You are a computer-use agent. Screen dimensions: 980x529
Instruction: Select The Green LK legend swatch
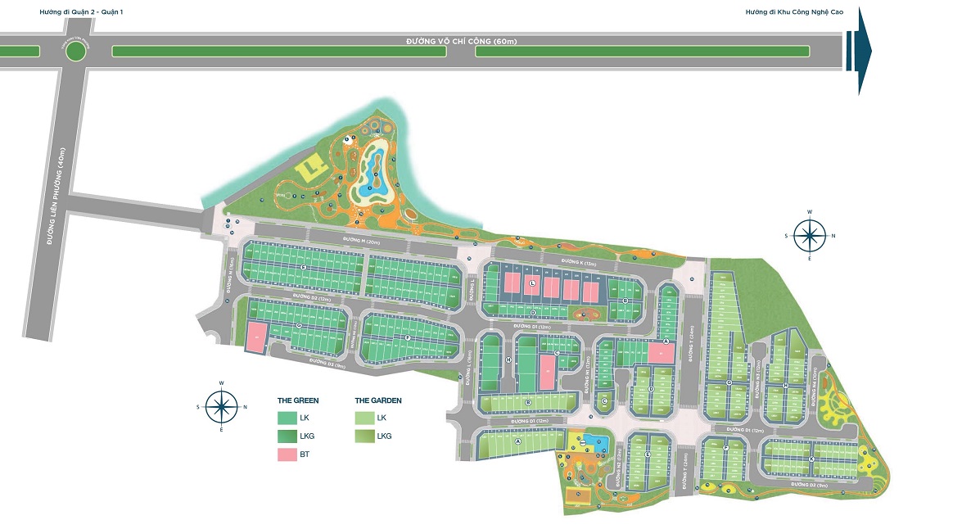point(287,418)
